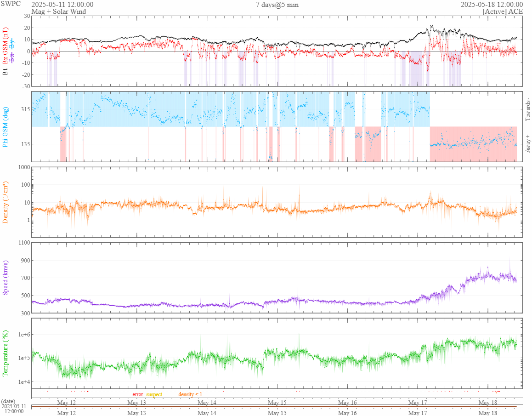Click the 700 tick on speed axis
The height and width of the screenshot is (416, 532).
click(x=25, y=278)
